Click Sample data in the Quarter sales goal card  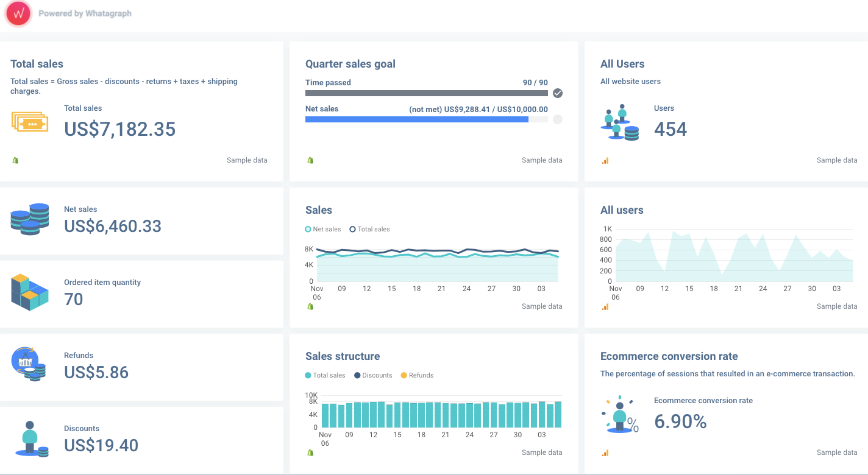542,160
